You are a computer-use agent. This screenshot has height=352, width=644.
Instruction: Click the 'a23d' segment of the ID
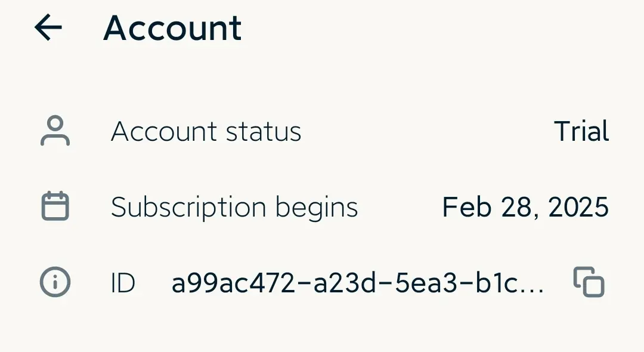tap(345, 283)
